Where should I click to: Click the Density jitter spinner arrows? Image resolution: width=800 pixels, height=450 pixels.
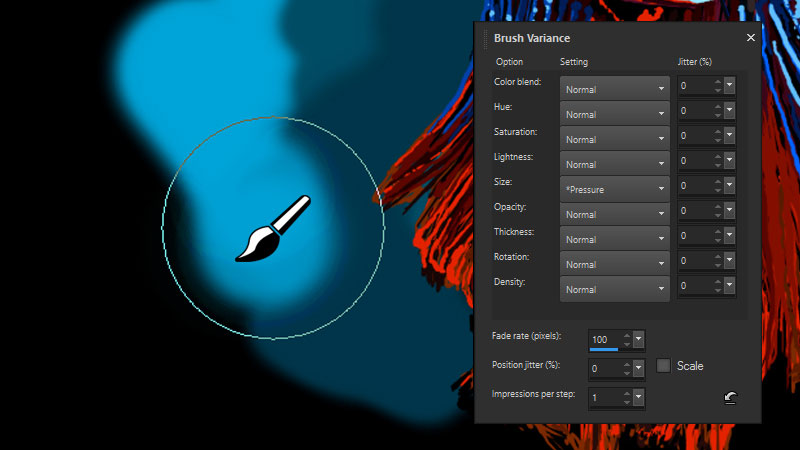point(718,286)
